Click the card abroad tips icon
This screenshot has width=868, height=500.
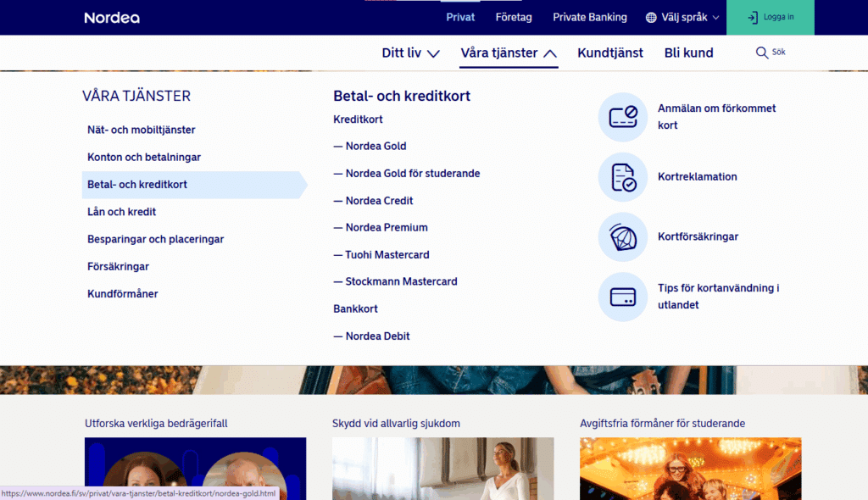[x=623, y=297]
